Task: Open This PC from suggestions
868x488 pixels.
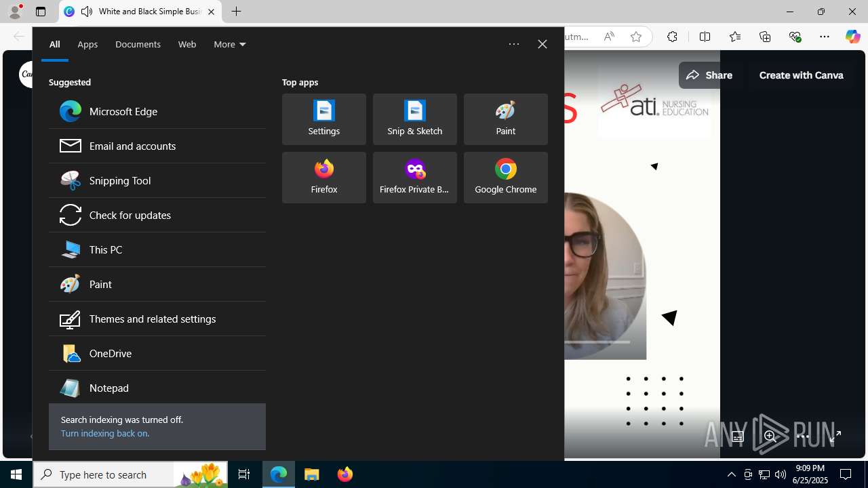Action: coord(157,249)
